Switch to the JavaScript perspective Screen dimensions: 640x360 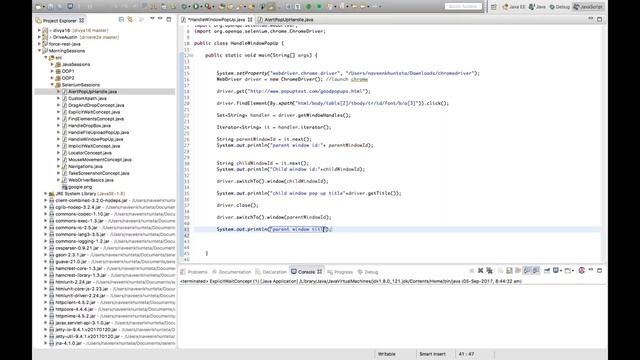point(588,7)
